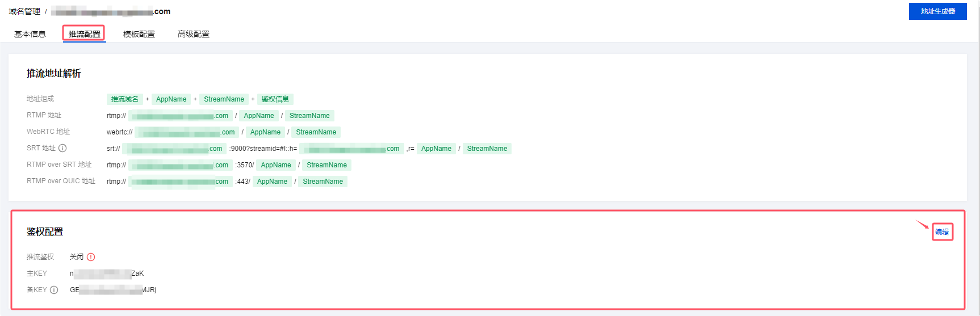Click the rtmp:// prefix in RTMP 地址 row
Image resolution: width=980 pixels, height=316 pixels.
(x=116, y=116)
